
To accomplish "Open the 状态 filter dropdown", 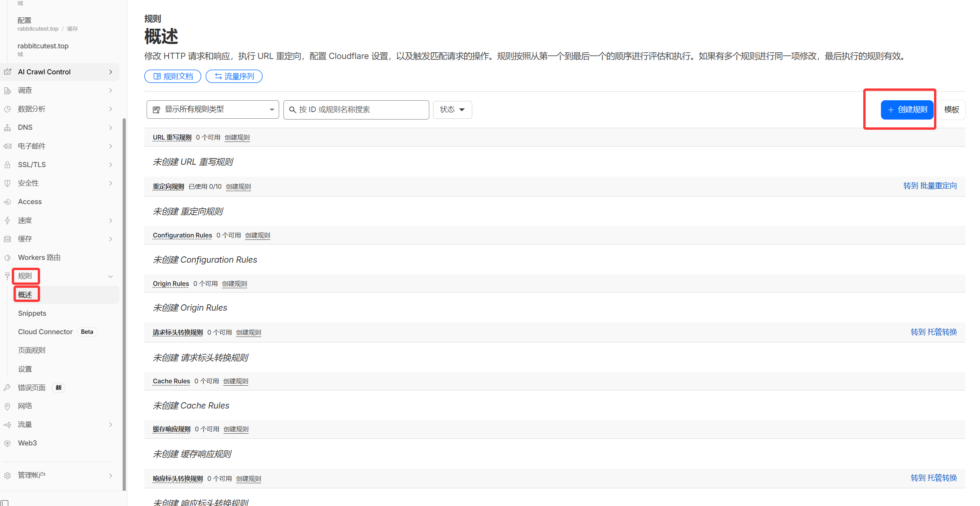I will pos(452,110).
